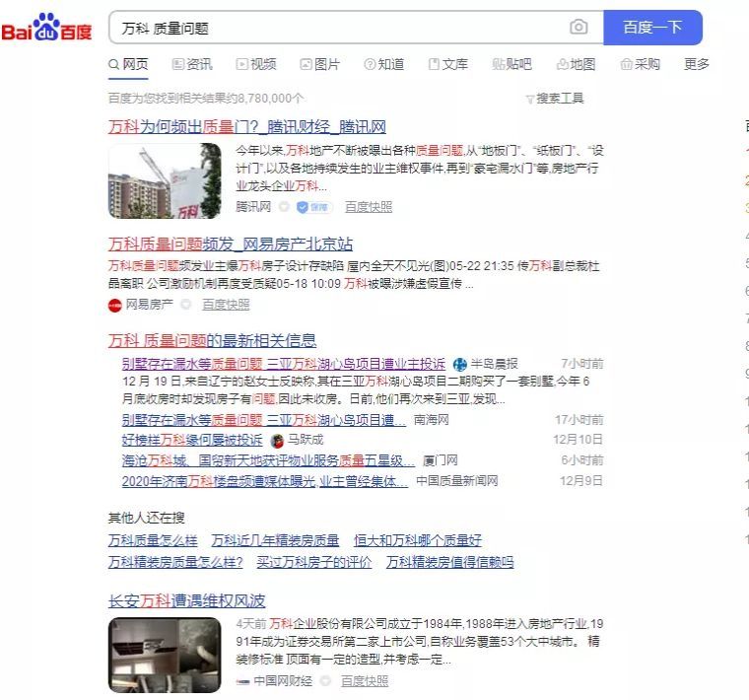Open news 2020年济南万科楼盘频遭媒体曝光

point(265,481)
